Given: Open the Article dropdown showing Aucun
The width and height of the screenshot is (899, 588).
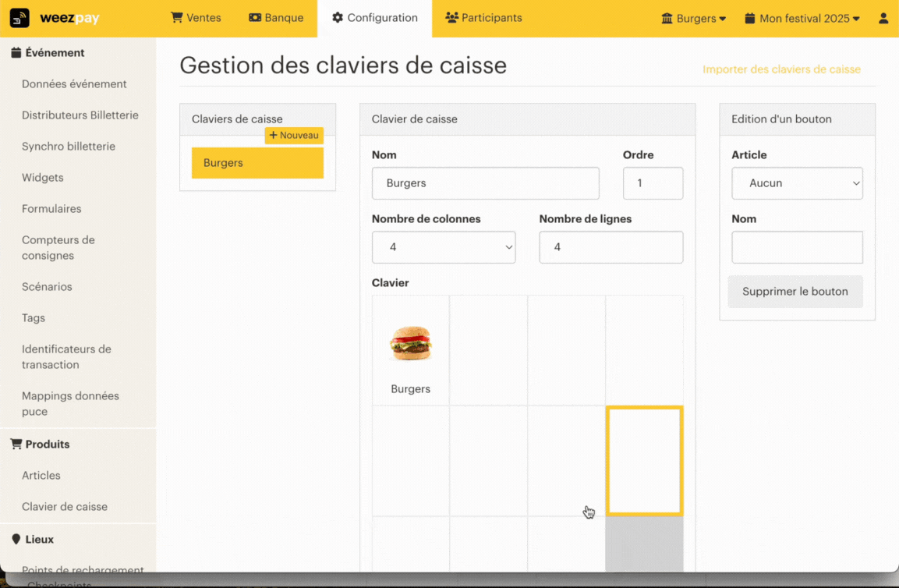Looking at the screenshot, I should (x=797, y=183).
